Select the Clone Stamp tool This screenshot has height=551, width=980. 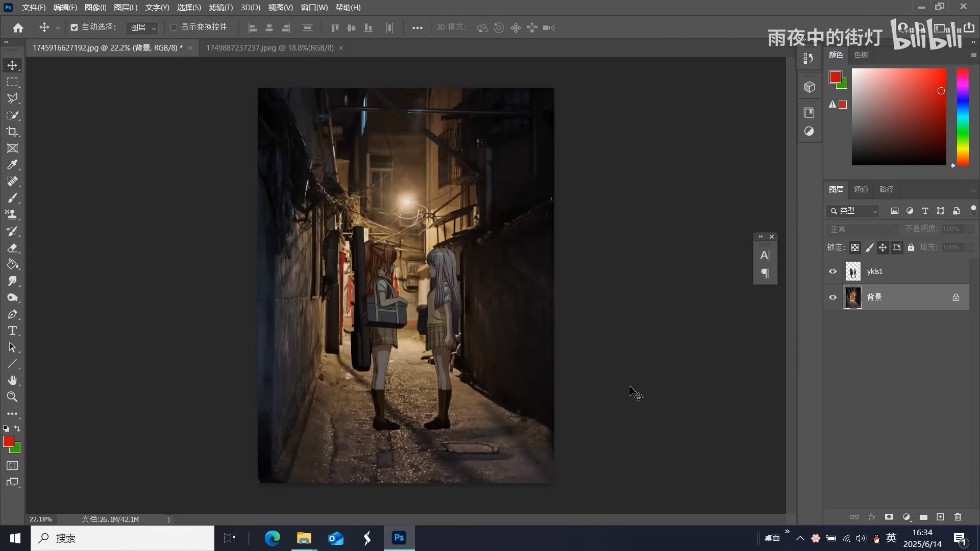click(x=12, y=215)
